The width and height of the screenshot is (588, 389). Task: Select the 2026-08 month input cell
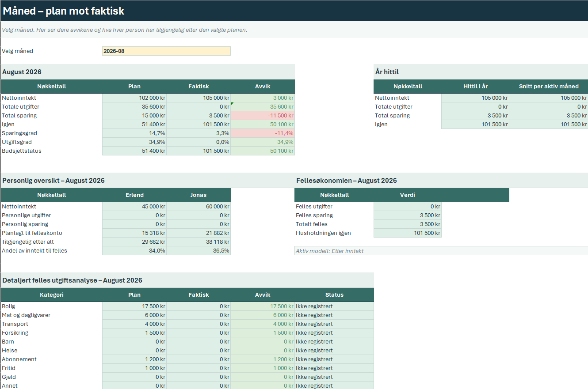click(x=166, y=51)
